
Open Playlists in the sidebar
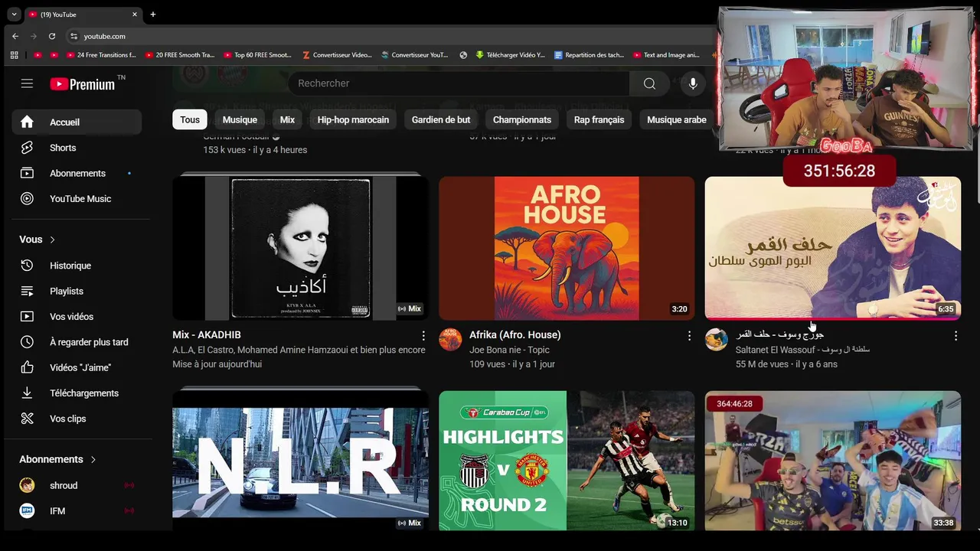(77, 291)
